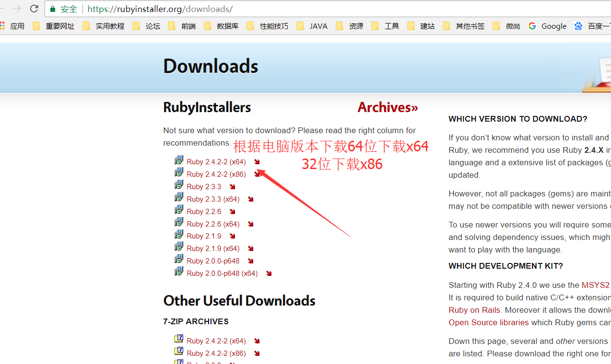Click 7-zip icon beside archive Ruby 2.4.2-2 (x86)
611x364 pixels.
[x=178, y=351]
